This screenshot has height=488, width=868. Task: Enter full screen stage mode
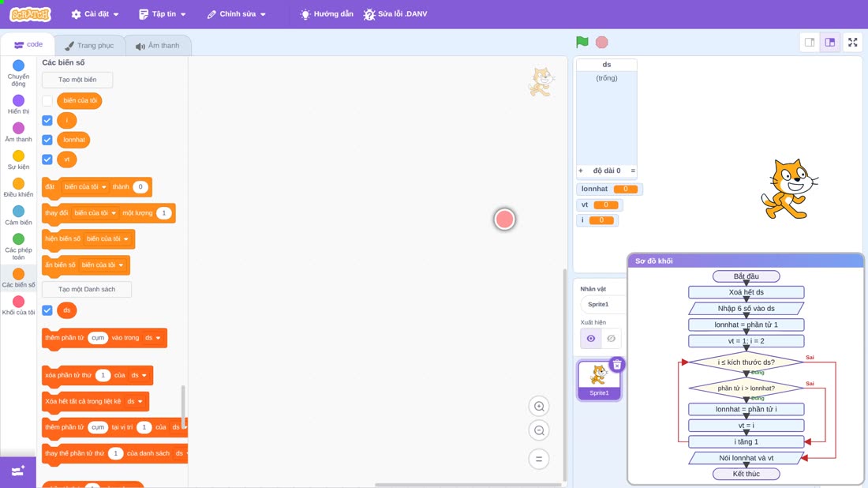[x=852, y=42]
